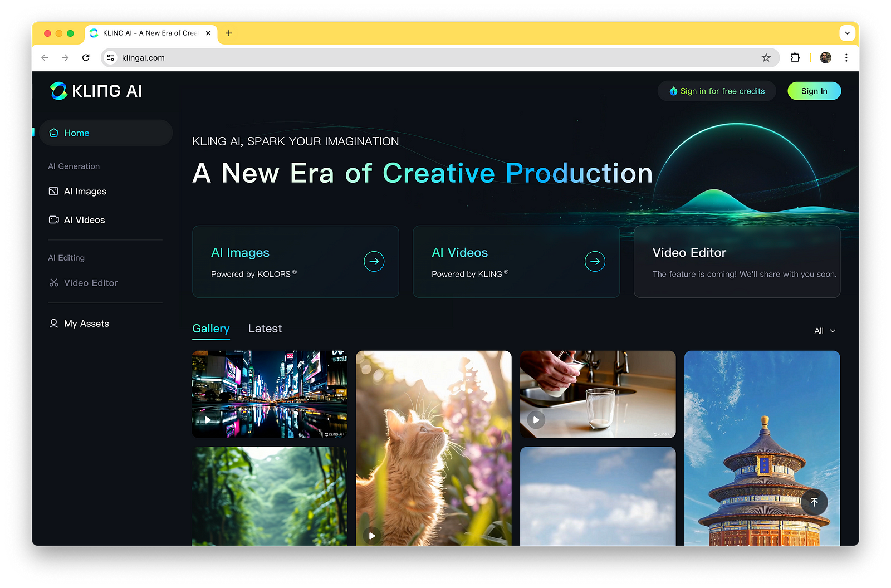
Task: Click the KLING AI logo
Action: [x=96, y=91]
